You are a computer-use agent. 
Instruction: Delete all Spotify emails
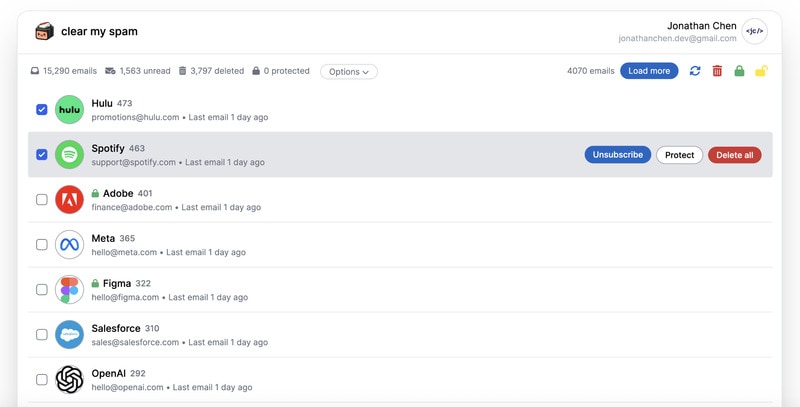coord(734,155)
